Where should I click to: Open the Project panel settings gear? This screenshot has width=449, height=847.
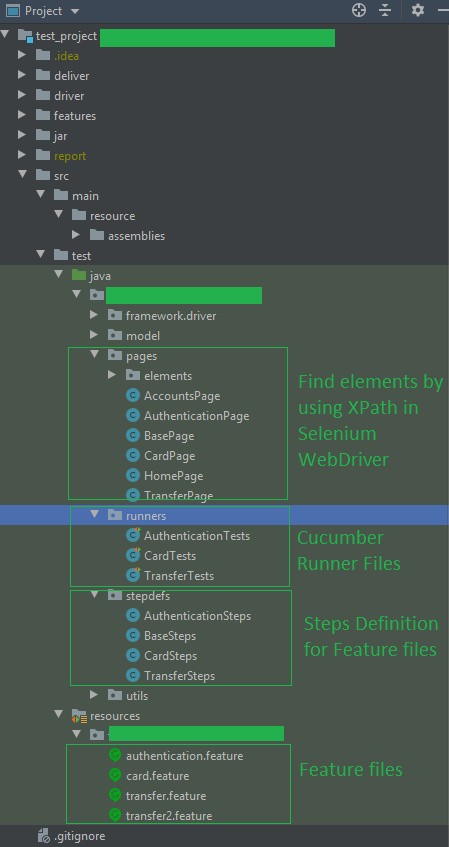[418, 10]
